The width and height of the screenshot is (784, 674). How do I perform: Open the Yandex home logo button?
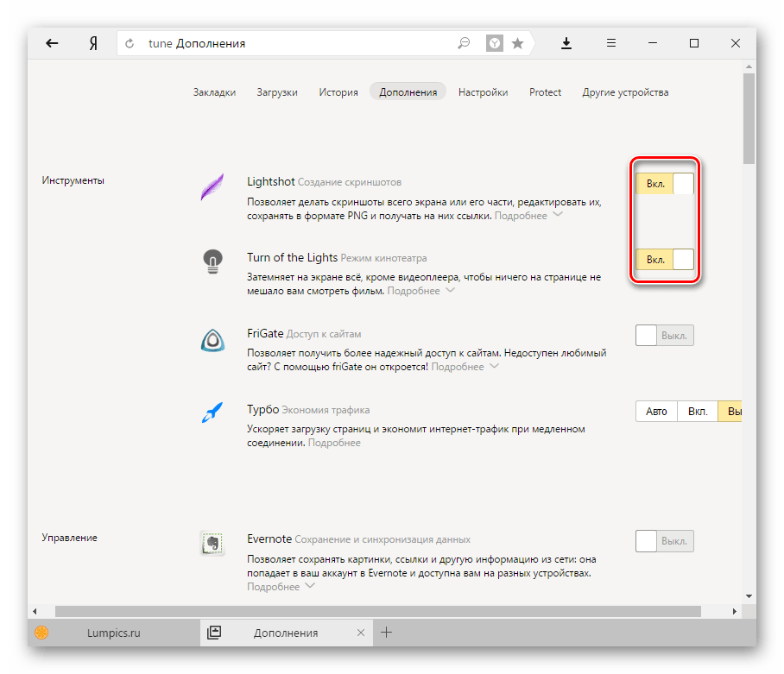coord(92,43)
